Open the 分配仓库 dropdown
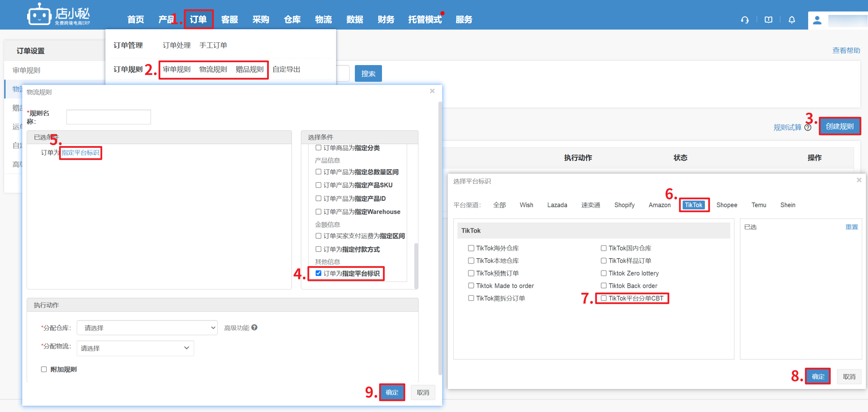Image resolution: width=868 pixels, height=412 pixels. click(147, 328)
